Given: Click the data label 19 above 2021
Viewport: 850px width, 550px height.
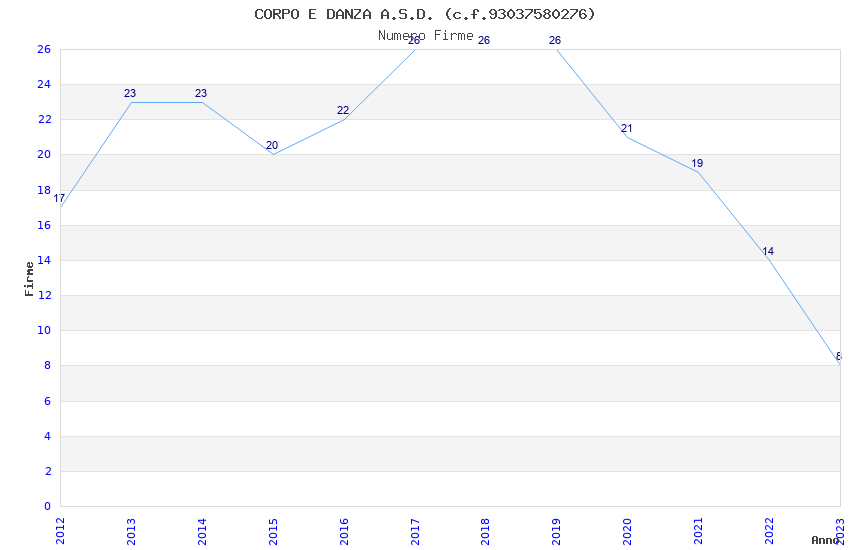Looking at the screenshot, I should [x=697, y=163].
